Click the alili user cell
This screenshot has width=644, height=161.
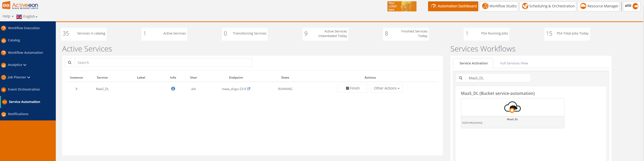point(194,89)
